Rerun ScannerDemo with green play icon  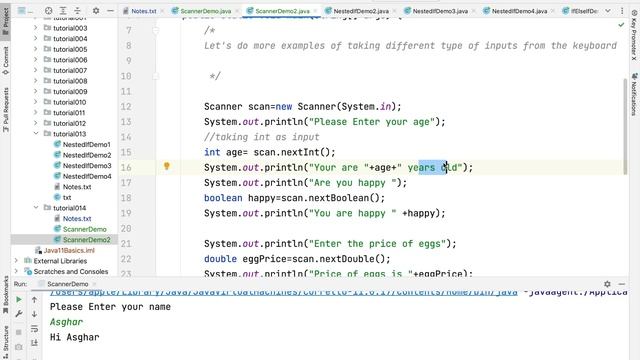[19, 300]
